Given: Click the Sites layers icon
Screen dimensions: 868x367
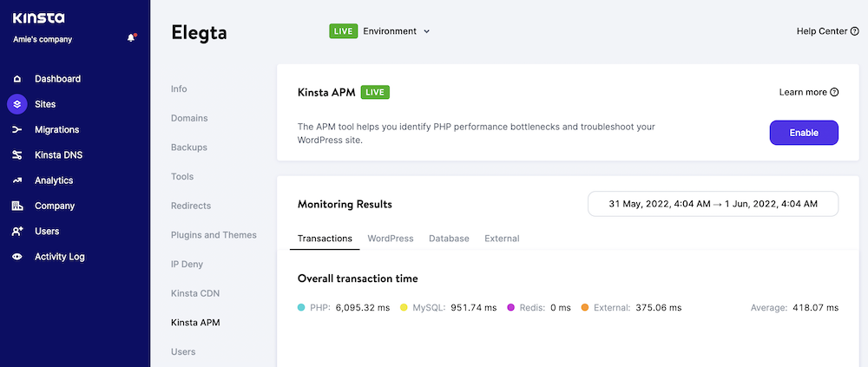Looking at the screenshot, I should point(17,104).
